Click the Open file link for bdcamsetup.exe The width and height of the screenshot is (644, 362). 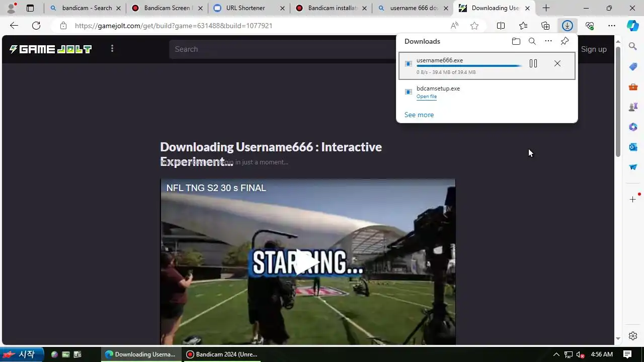coord(427,97)
